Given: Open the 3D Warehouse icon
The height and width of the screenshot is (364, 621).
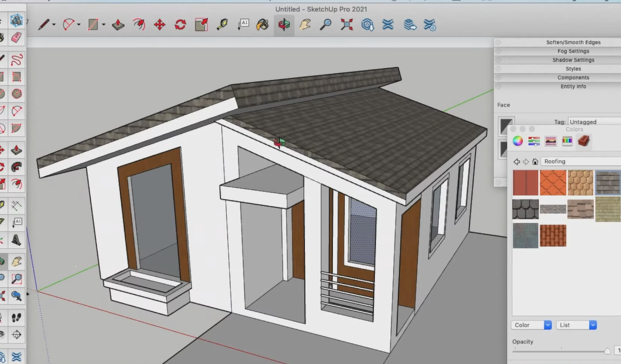Looking at the screenshot, I should (x=367, y=24).
